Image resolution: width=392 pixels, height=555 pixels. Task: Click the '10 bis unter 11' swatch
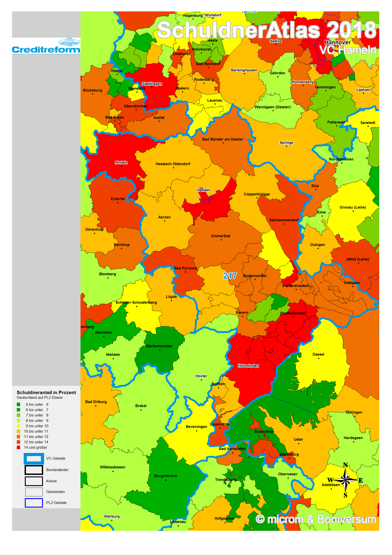(18, 431)
